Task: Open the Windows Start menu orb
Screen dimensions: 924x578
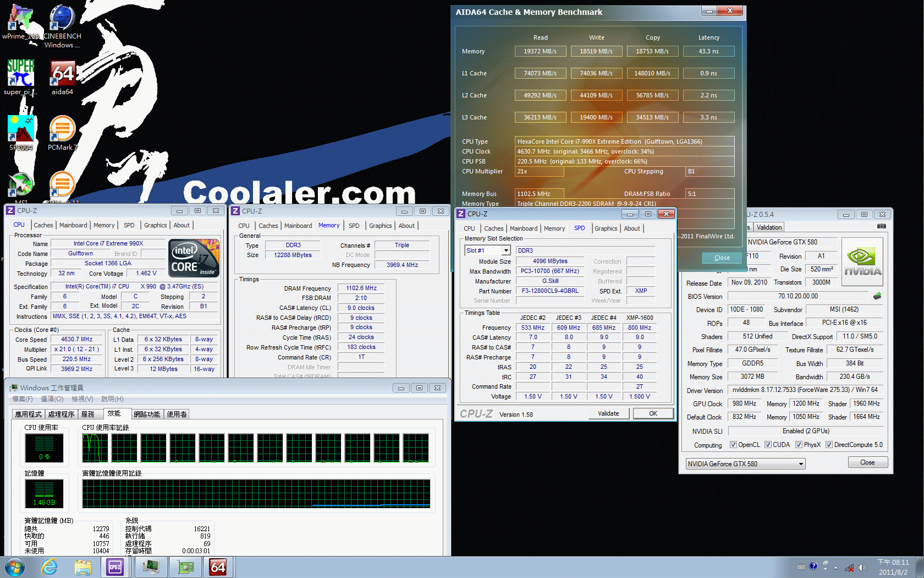Action: point(14,567)
